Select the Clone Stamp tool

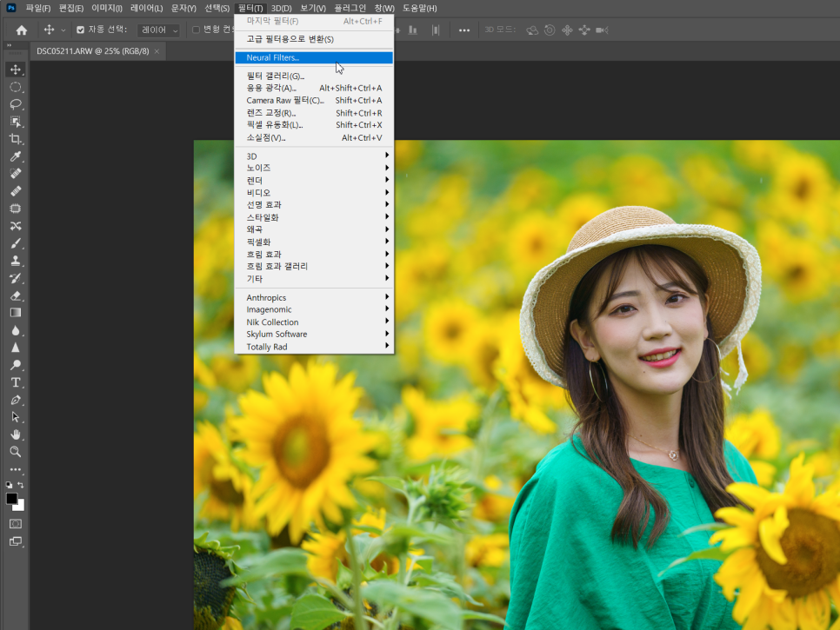16,261
